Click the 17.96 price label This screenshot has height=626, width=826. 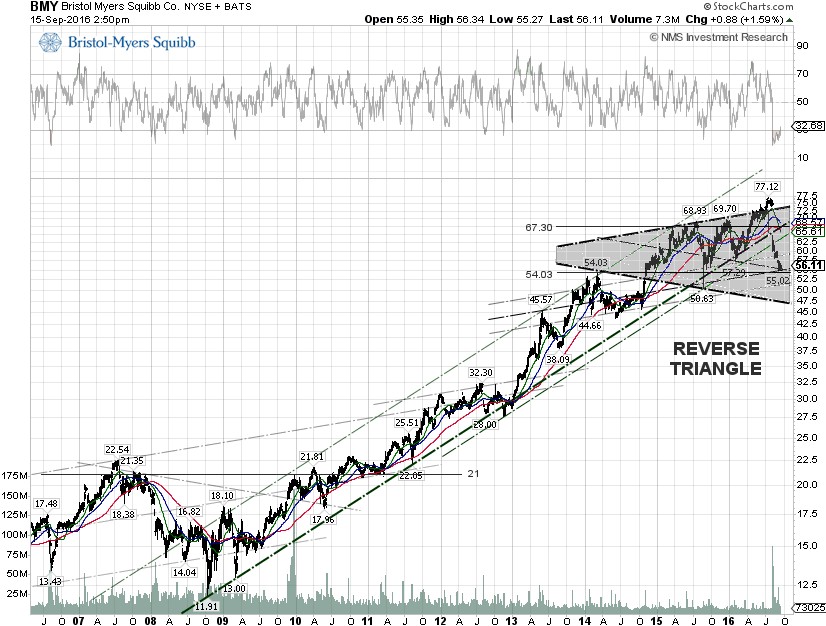tap(322, 520)
